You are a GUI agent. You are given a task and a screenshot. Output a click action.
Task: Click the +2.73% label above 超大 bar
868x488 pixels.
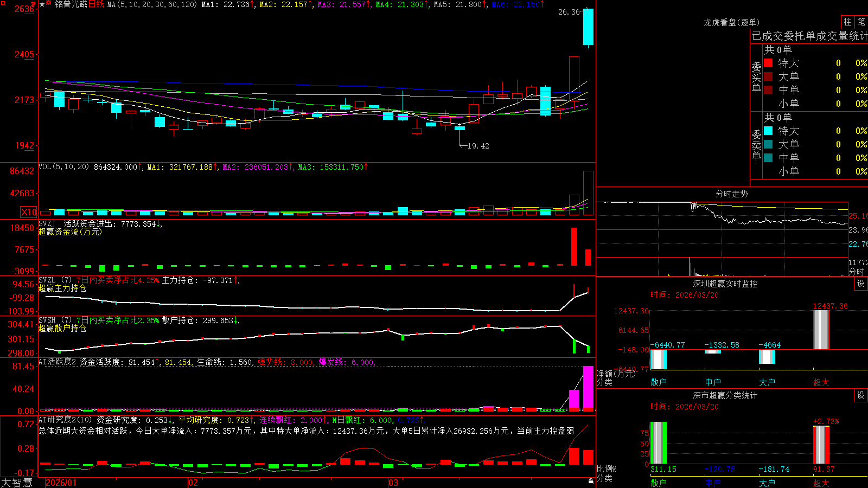[x=826, y=421]
